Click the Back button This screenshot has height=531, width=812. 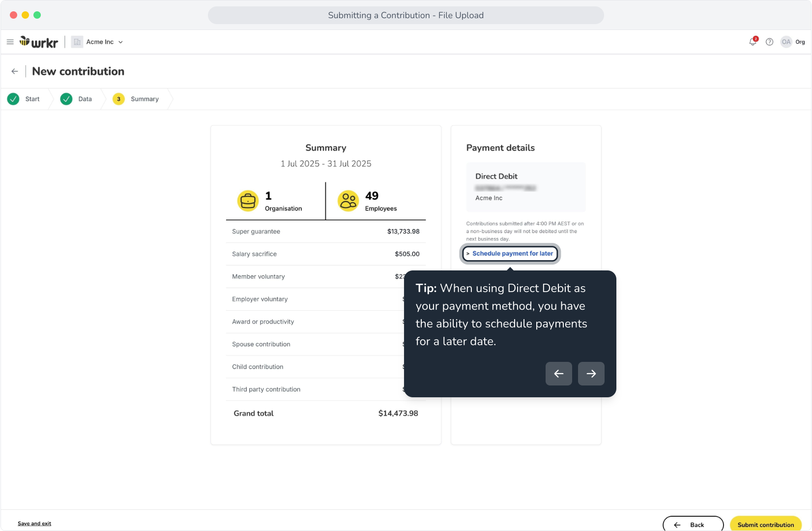[693, 524]
